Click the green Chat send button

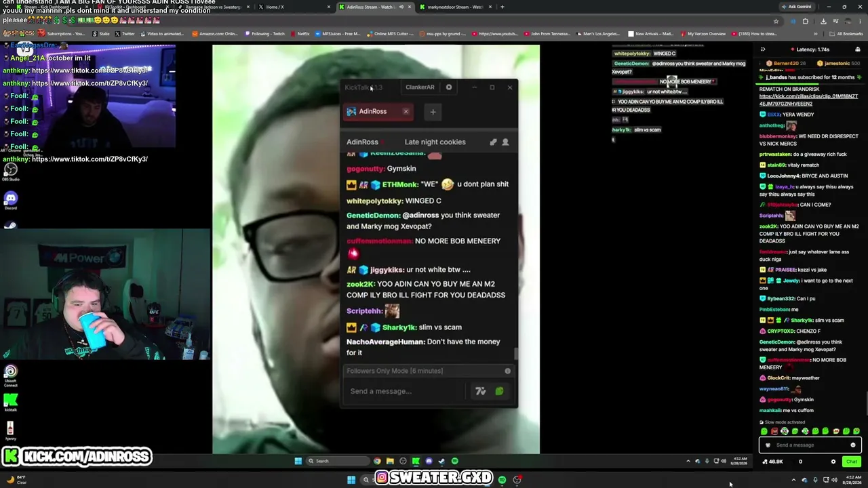[851, 462]
